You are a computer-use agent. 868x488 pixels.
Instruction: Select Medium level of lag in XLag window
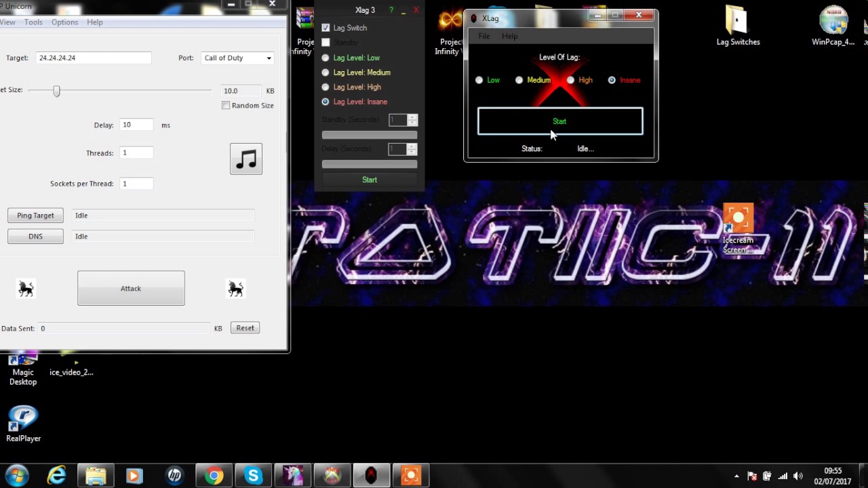point(519,80)
